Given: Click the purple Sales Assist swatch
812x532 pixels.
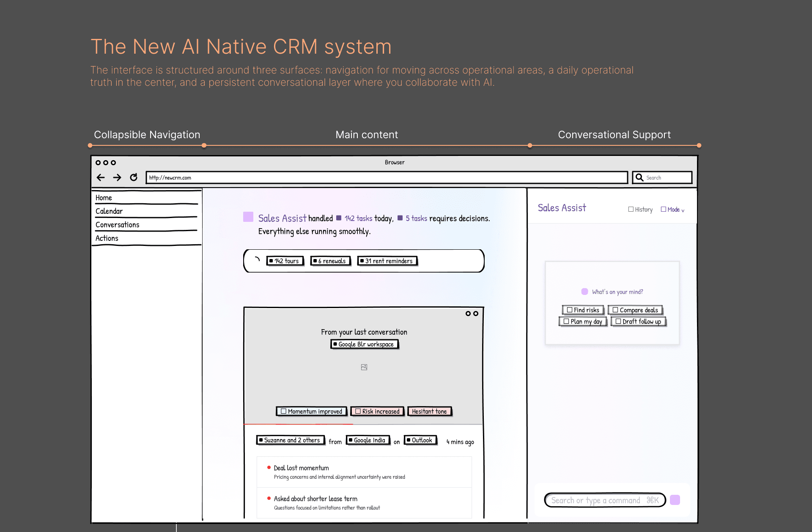Looking at the screenshot, I should (248, 217).
